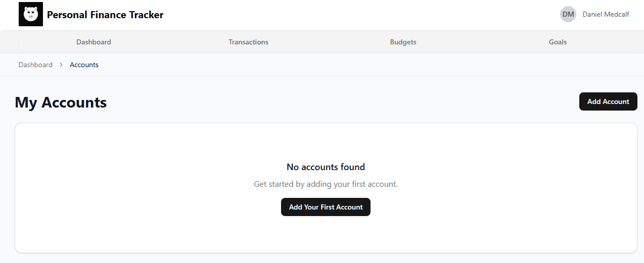Follow the Dashboard breadcrumb link
Screen dimensions: 644x263
(x=35, y=65)
